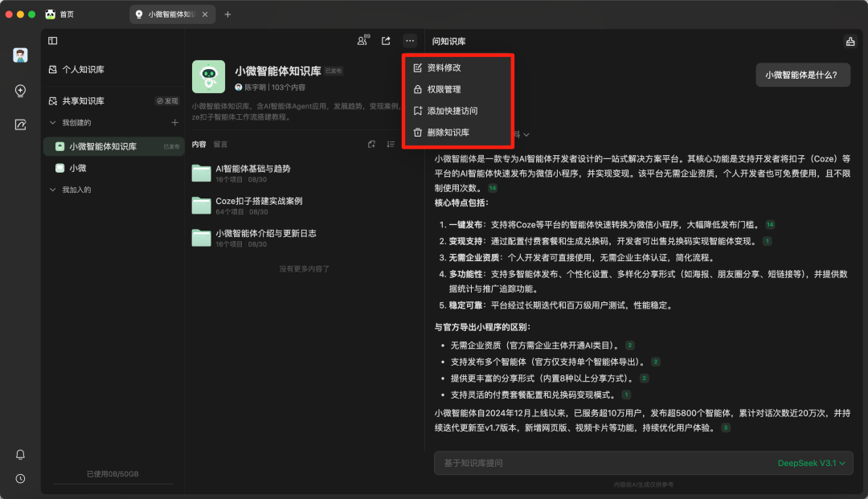Click the sort order icon above content list
868x499 pixels.
click(391, 145)
